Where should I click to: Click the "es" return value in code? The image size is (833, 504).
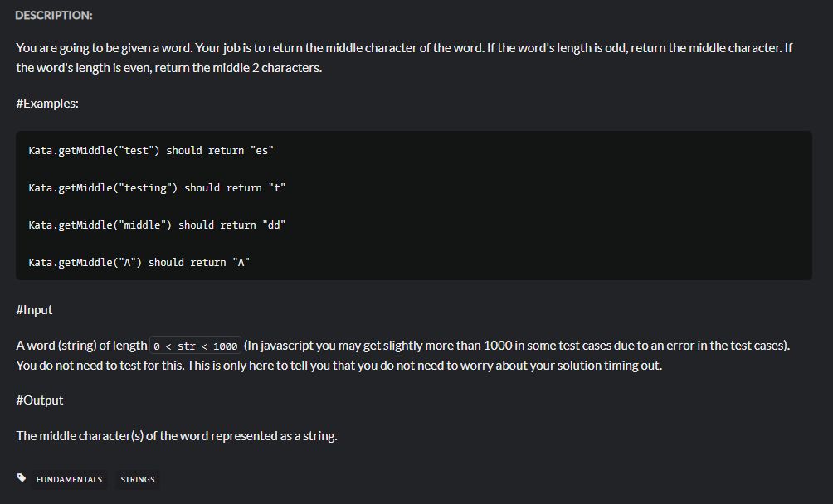pos(261,151)
